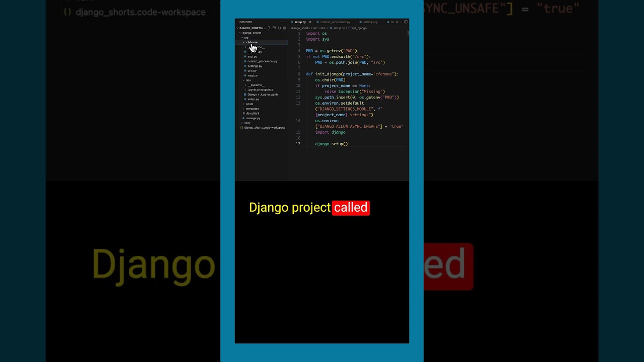Switch to the setup.py editor tab

pyautogui.click(x=300, y=22)
